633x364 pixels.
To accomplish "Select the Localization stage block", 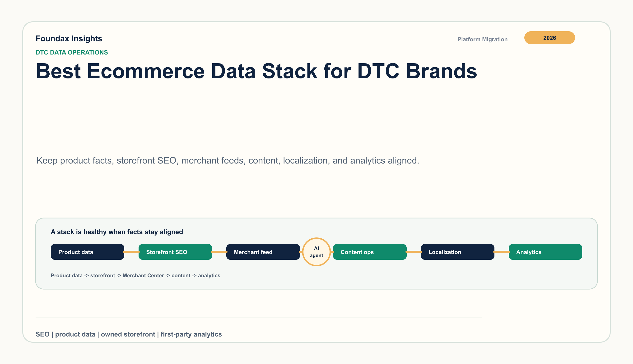I will 457,252.
